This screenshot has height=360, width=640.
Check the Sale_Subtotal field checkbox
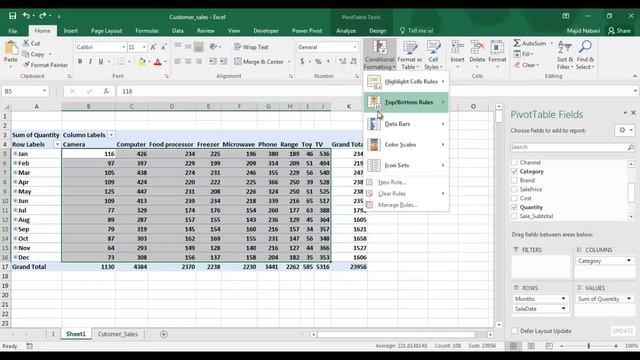pyautogui.click(x=514, y=216)
